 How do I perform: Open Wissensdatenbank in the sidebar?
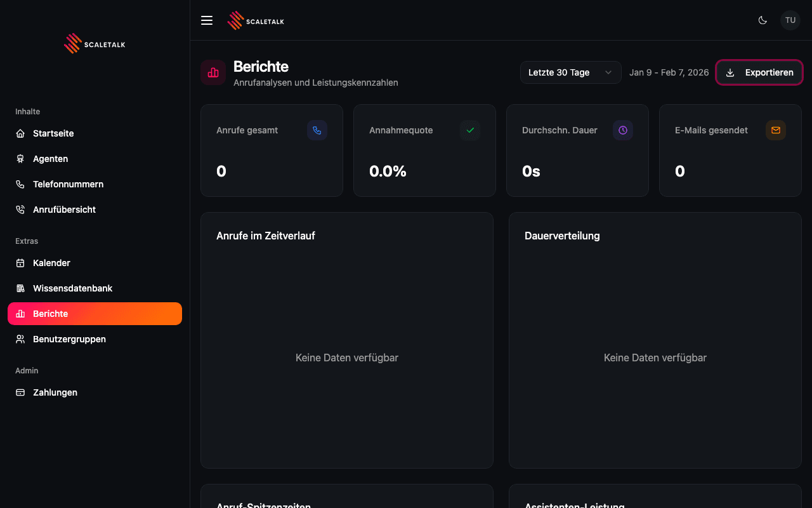tap(95, 288)
